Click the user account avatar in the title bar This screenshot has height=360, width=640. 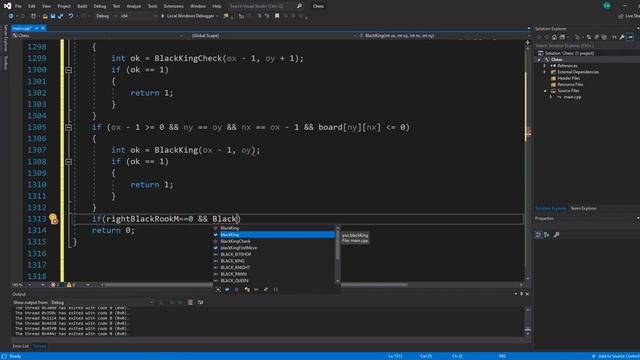(607, 6)
